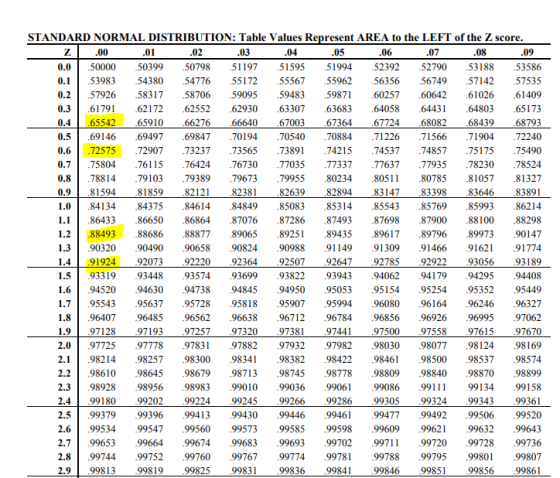Click the value .53586 in row 0.0
This screenshot has height=478, width=560.
528,67
